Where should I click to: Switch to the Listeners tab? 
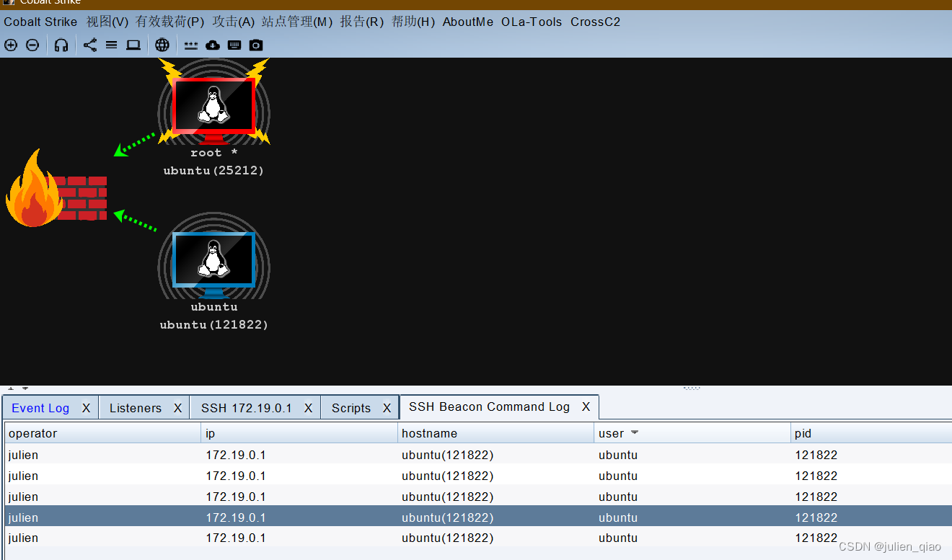click(136, 408)
